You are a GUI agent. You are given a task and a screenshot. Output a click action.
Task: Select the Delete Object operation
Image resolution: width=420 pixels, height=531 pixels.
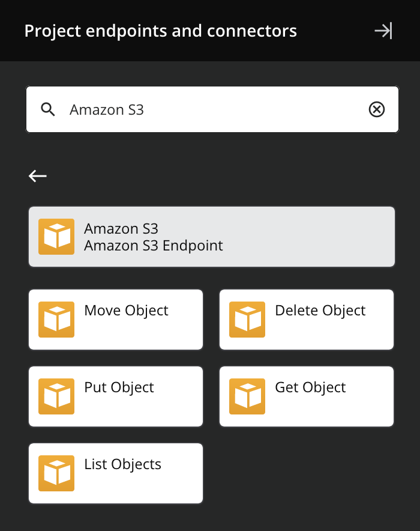coord(306,319)
